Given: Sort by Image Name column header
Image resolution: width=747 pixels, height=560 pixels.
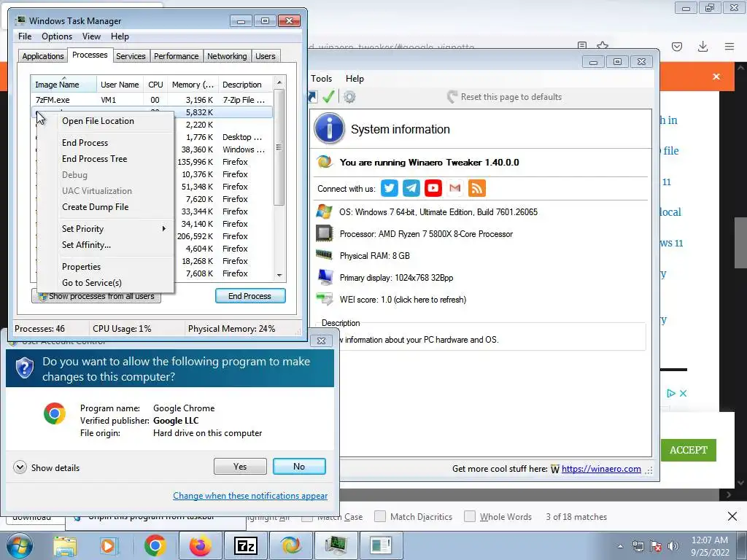Looking at the screenshot, I should 63,85.
